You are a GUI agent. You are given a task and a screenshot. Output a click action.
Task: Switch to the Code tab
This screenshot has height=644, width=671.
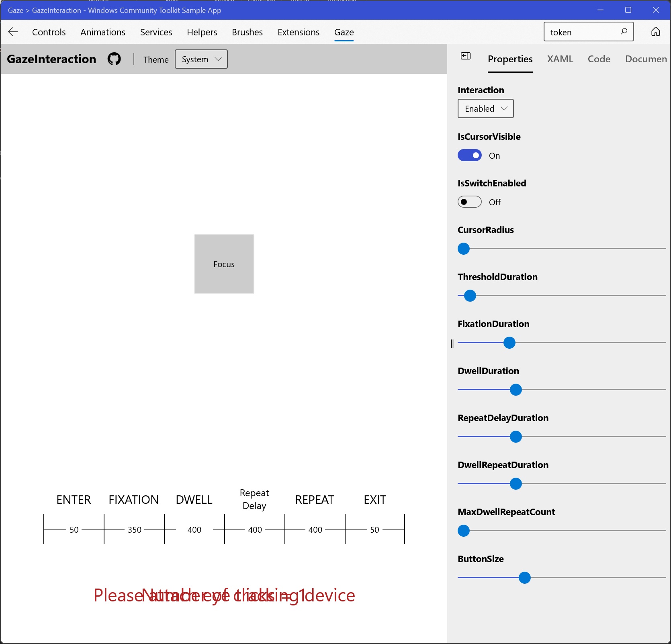click(599, 59)
